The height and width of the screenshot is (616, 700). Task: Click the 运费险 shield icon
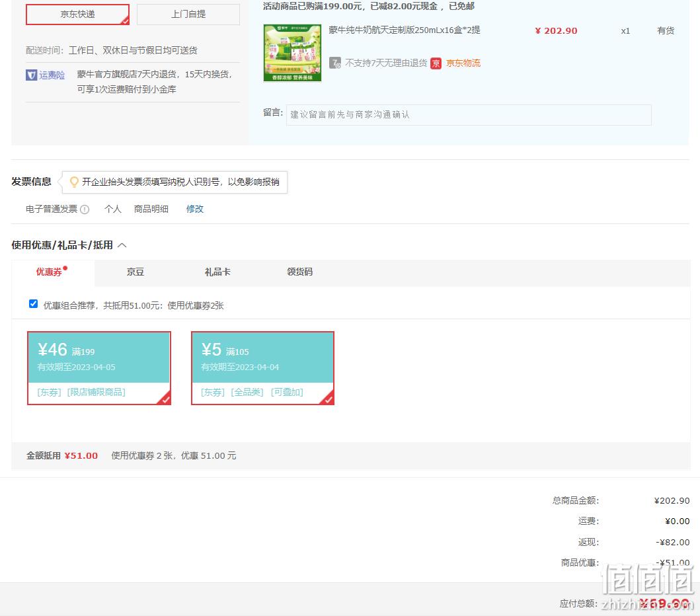click(31, 75)
